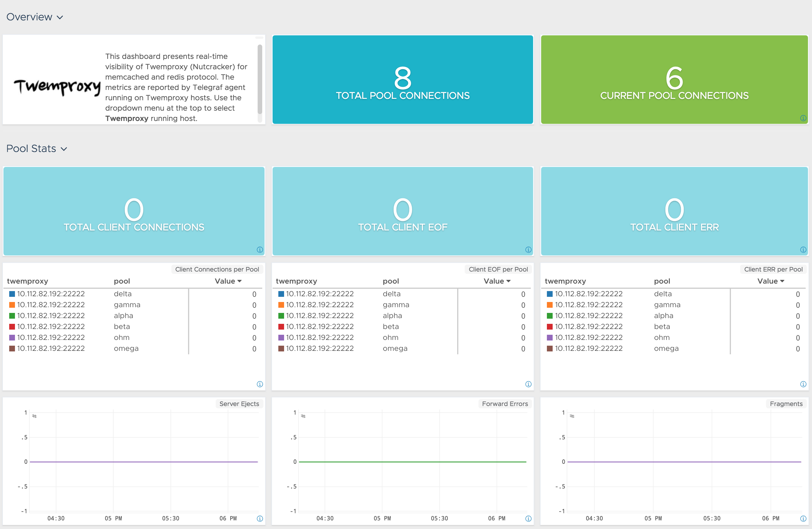812x529 pixels.
Task: Click the legend marker in Fragments chart
Action: click(x=572, y=416)
